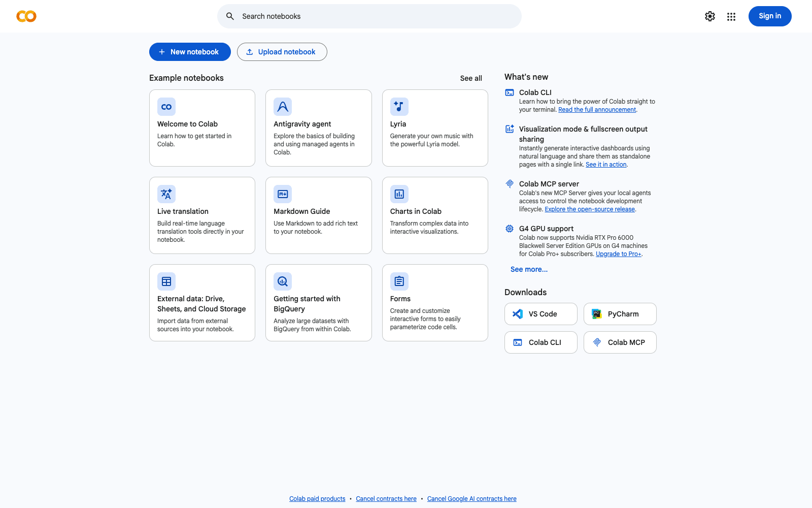Click the Forms clipboard icon
Viewport: 812px width, 508px height.
pyautogui.click(x=399, y=281)
